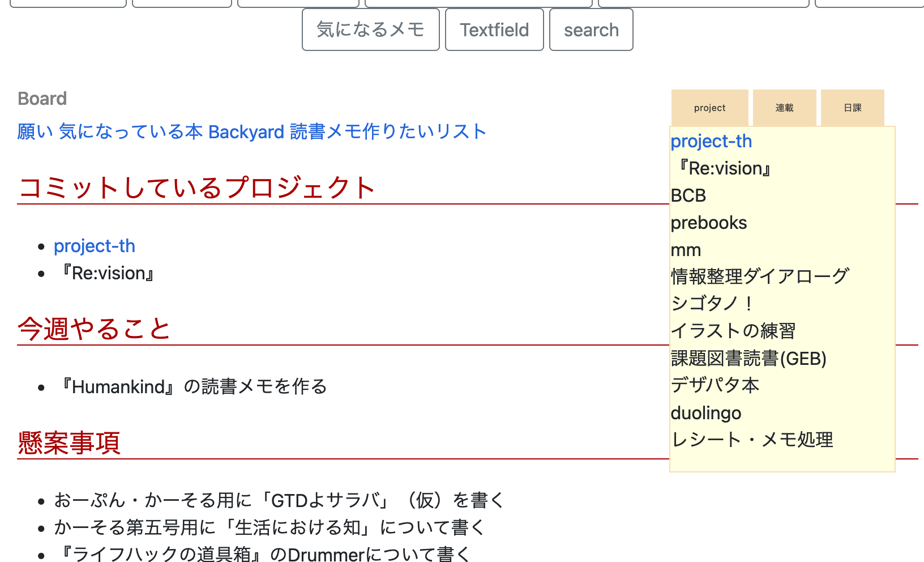Screen dimensions: 924x562
Task: Select mm in the project panel
Action: pyautogui.click(x=686, y=250)
